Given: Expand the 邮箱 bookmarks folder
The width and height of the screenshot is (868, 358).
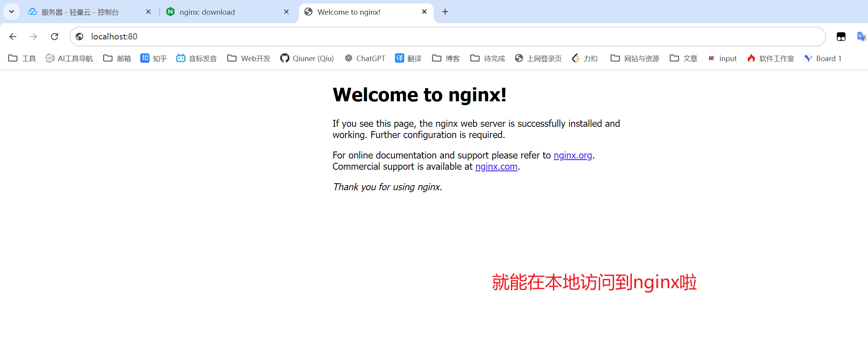Looking at the screenshot, I should coord(117,58).
